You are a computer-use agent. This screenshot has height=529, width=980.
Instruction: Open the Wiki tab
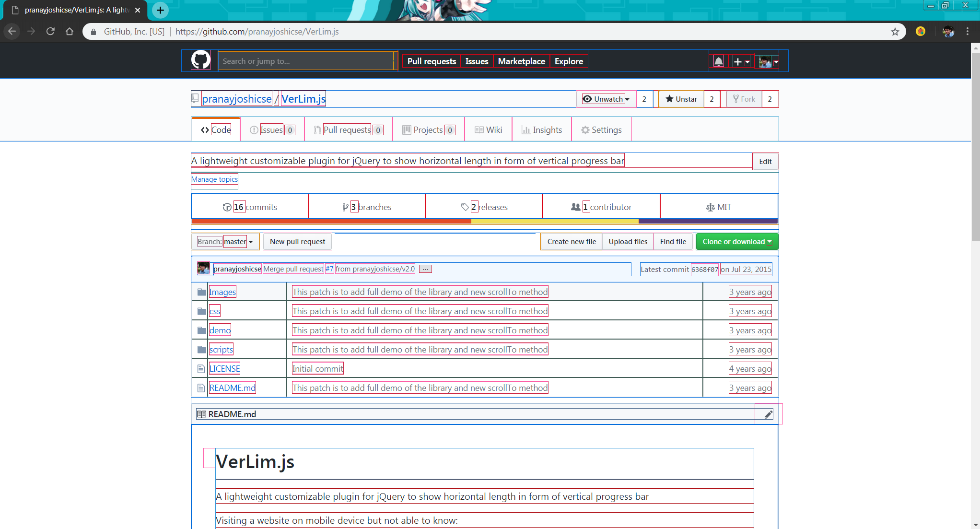[488, 130]
